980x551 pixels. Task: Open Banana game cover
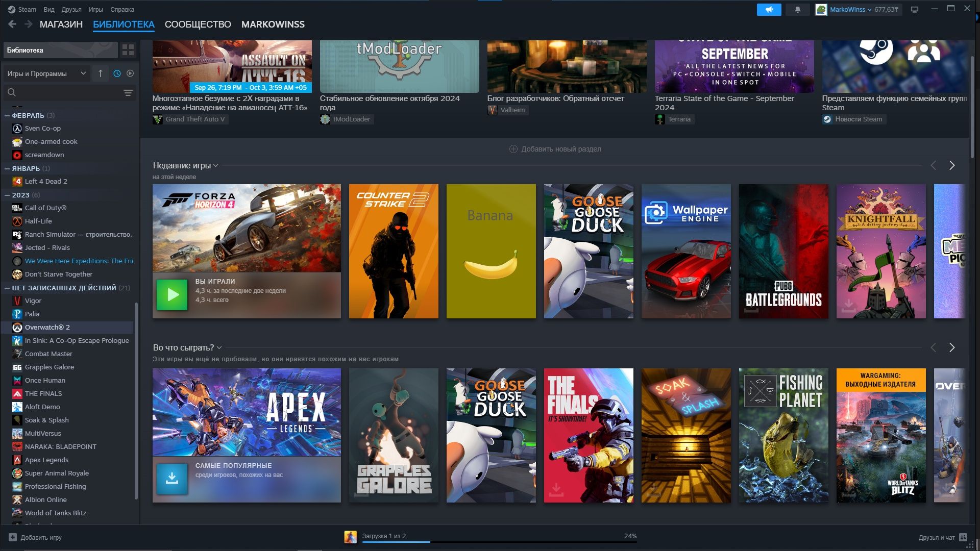coord(491,251)
